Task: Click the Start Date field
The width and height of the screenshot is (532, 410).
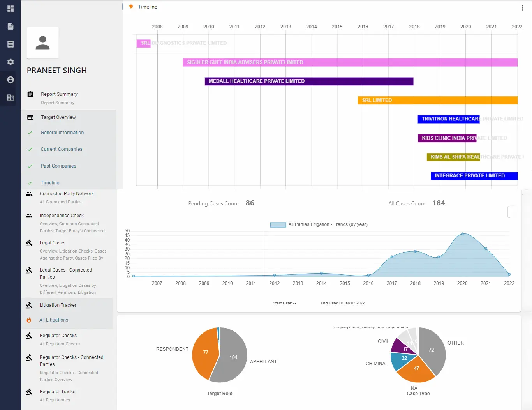Action: tap(285, 303)
